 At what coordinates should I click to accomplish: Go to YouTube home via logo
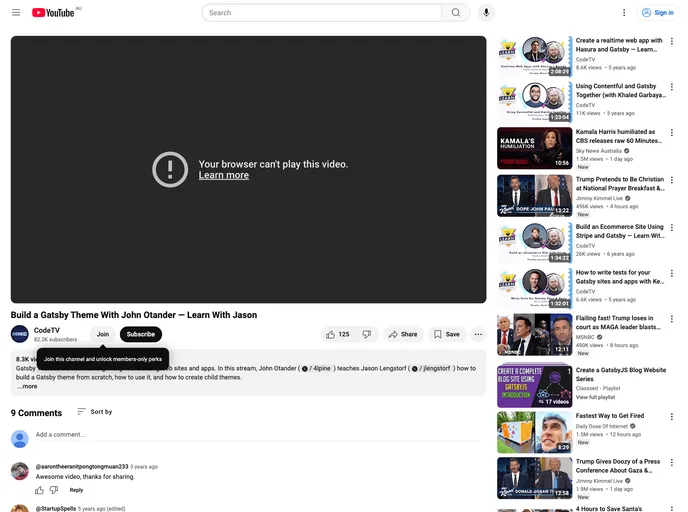coord(53,13)
